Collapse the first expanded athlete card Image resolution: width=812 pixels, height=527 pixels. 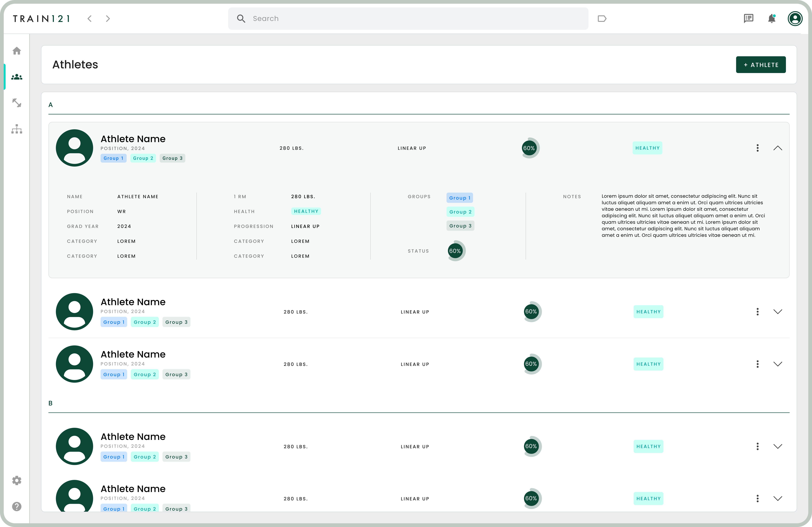778,148
